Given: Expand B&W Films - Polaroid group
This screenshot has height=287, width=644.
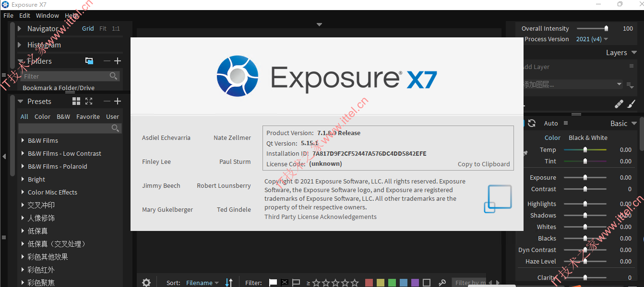Looking at the screenshot, I should (23, 166).
